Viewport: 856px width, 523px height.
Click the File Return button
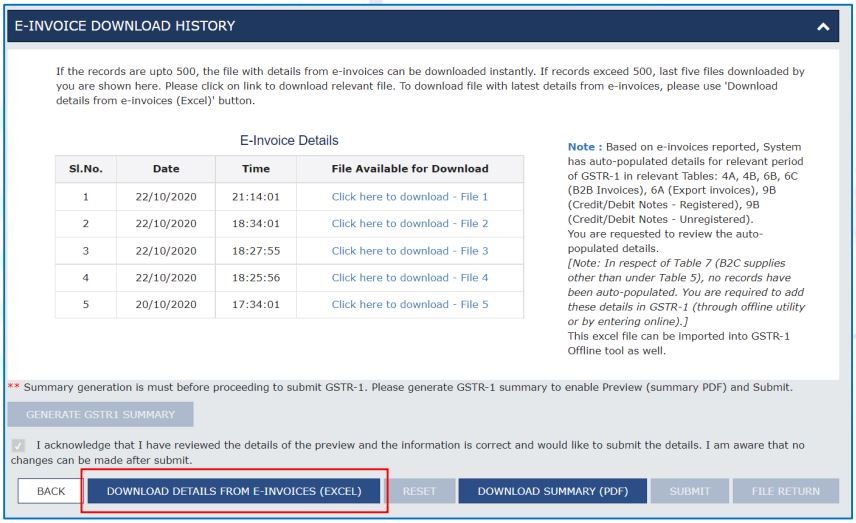(x=786, y=491)
